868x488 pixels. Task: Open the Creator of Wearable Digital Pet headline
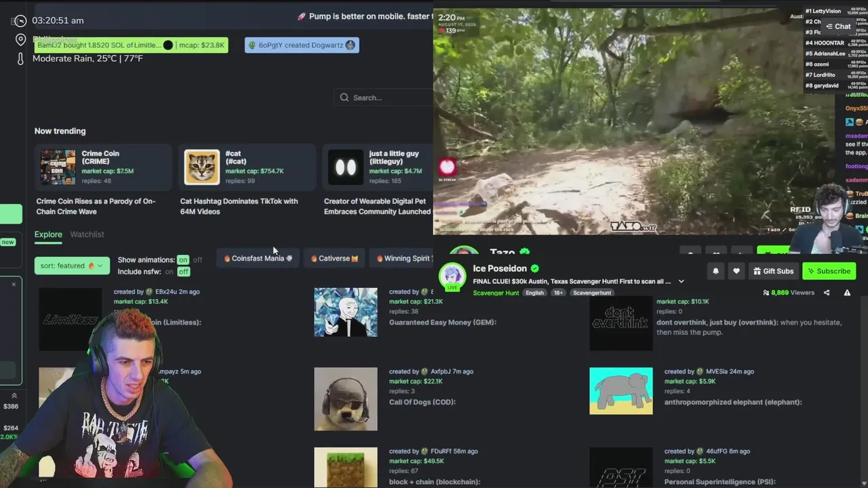pos(377,206)
